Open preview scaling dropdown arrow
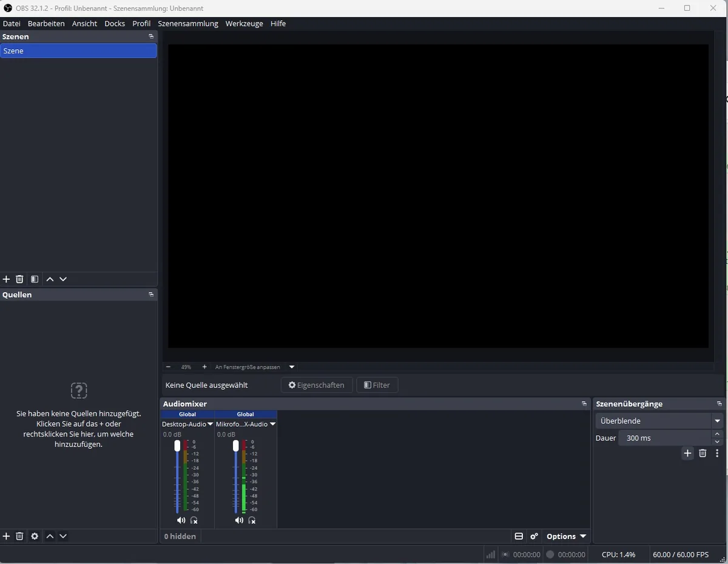The height and width of the screenshot is (564, 728). tap(292, 367)
